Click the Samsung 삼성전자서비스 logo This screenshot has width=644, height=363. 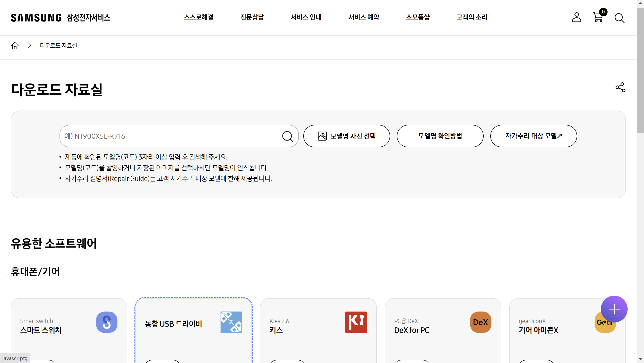pyautogui.click(x=60, y=17)
